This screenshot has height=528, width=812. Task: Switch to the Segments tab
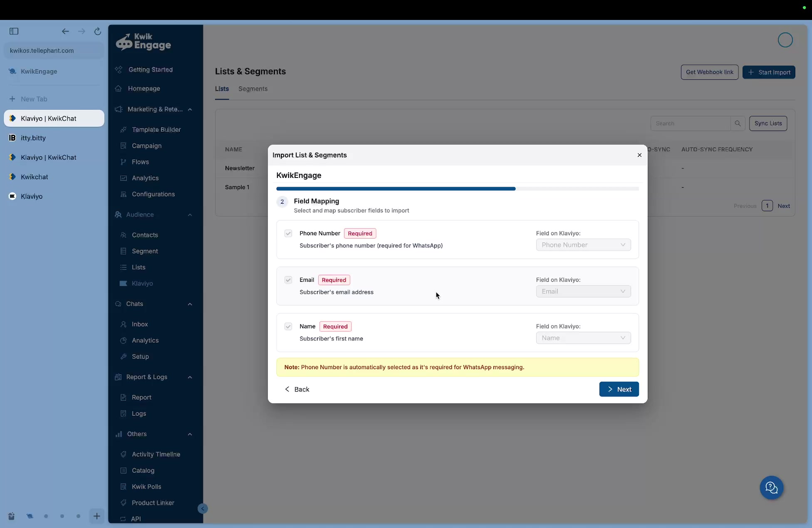coord(253,89)
